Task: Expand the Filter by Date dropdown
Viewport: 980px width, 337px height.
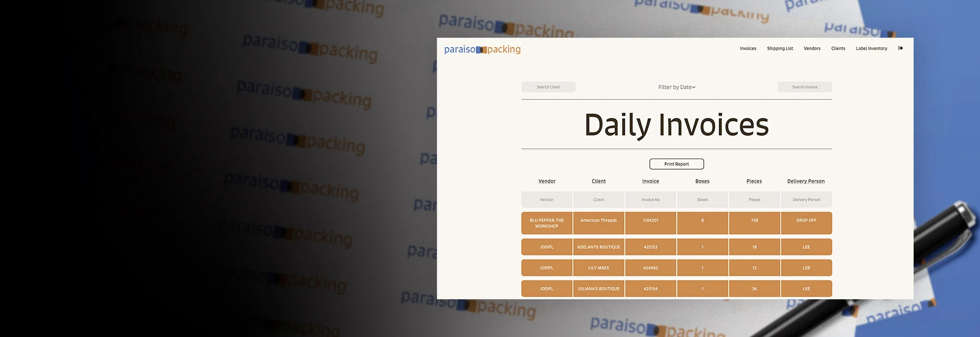Action: coord(677,87)
